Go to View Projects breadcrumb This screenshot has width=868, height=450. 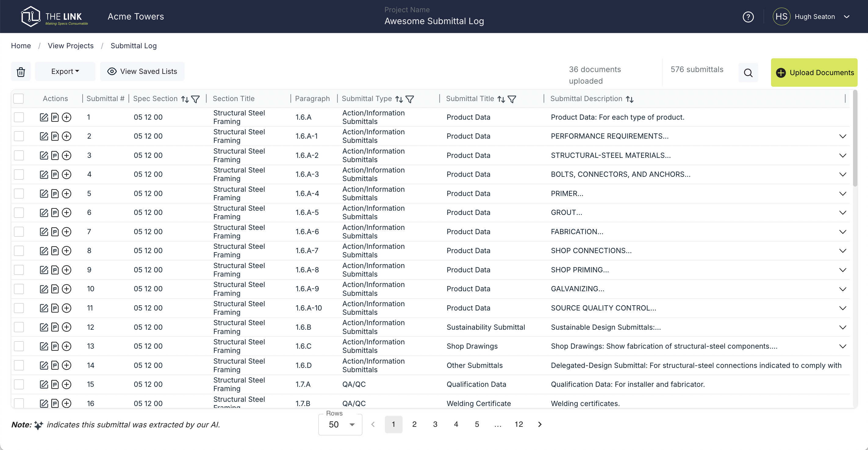pyautogui.click(x=70, y=45)
